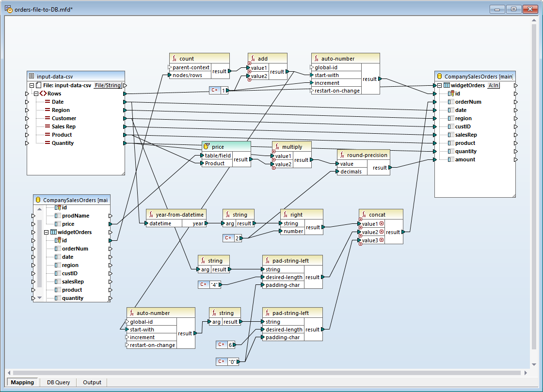The width and height of the screenshot is (543, 392).
Task: Click the fx icon on the round-precision function
Action: [x=342, y=155]
